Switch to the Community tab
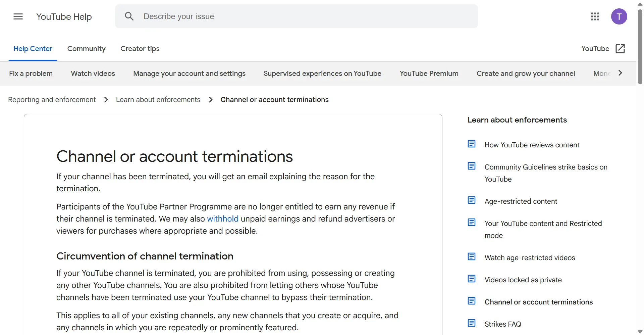Screen dimensions: 644x335 [x=87, y=49]
